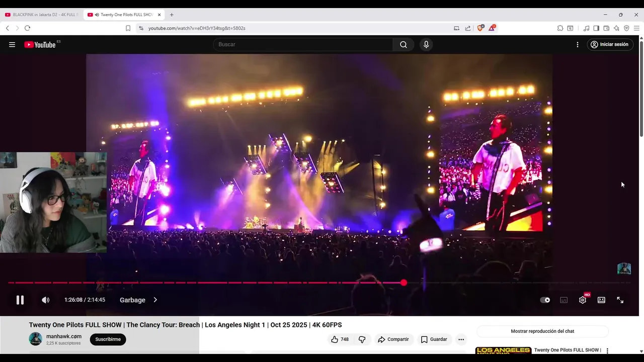Image resolution: width=644 pixels, height=362 pixels.
Task: Open player settings gear
Action: pyautogui.click(x=583, y=300)
